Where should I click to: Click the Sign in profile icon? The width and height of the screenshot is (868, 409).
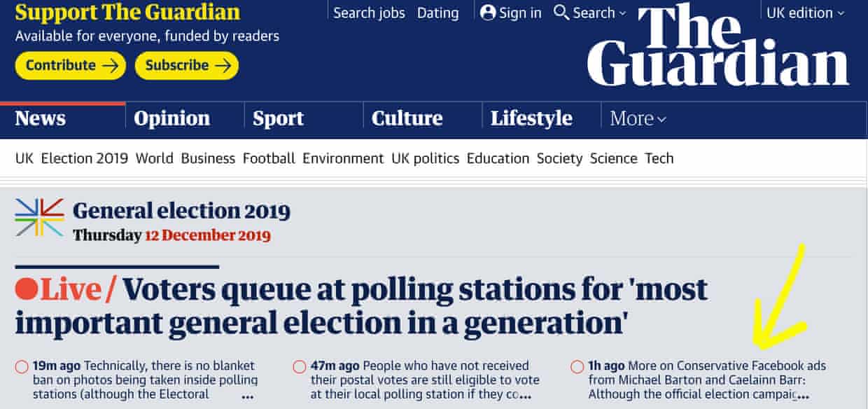488,13
